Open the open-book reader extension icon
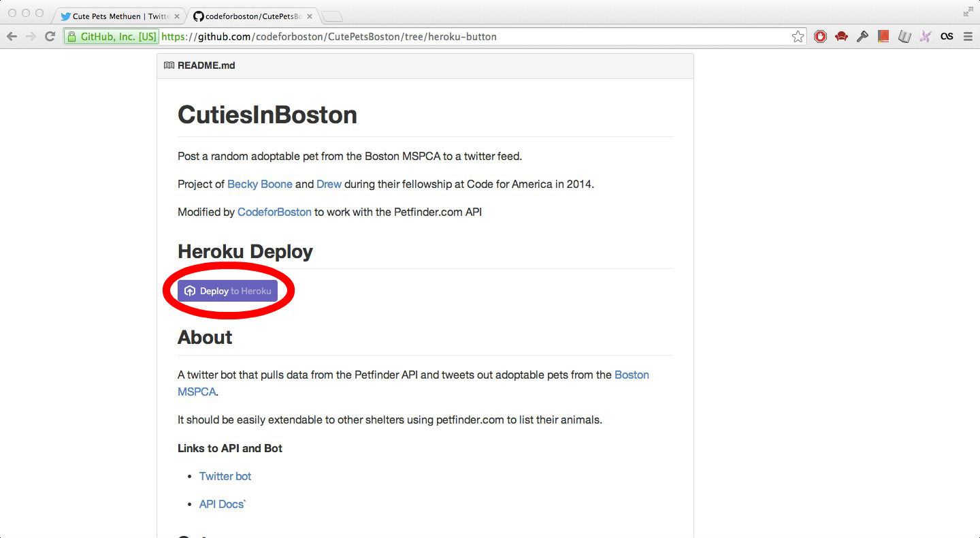Screen dimensions: 980x538 (x=904, y=37)
